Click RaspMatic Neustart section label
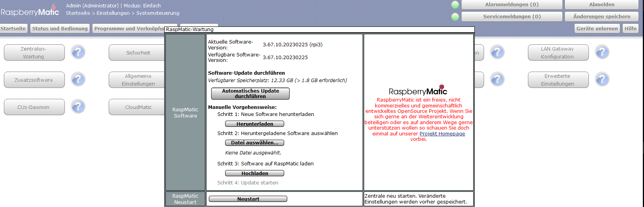Viewport: 644px width, 207px height. click(x=185, y=199)
